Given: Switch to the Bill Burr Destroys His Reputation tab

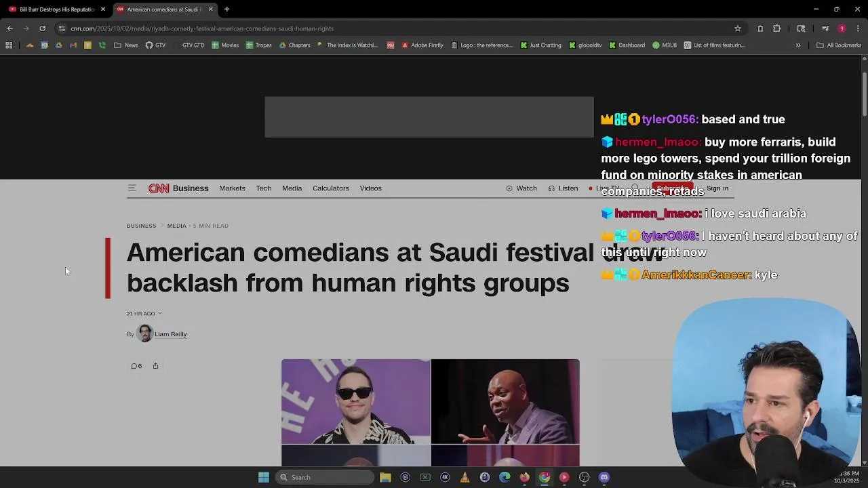Looking at the screenshot, I should 56,9.
